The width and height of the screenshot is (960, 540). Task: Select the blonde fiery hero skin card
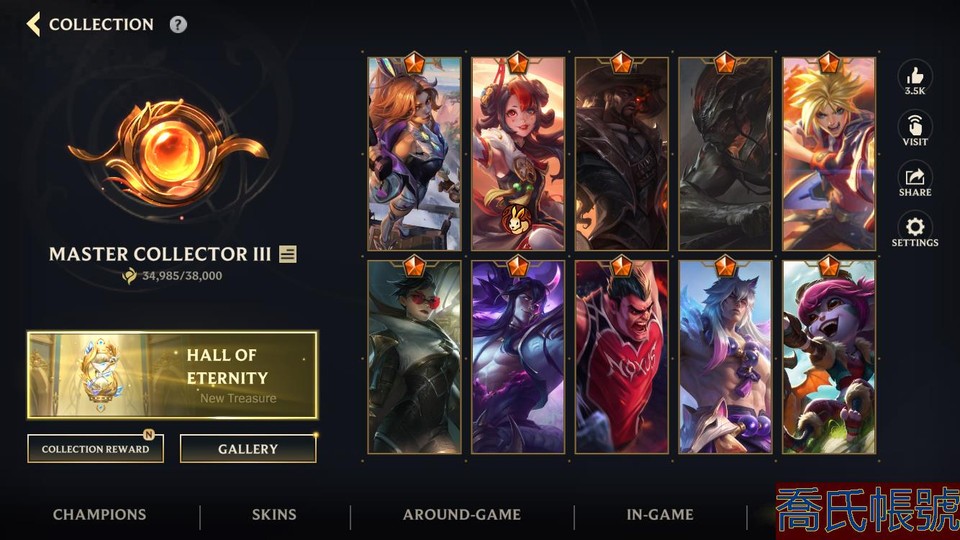[x=829, y=154]
